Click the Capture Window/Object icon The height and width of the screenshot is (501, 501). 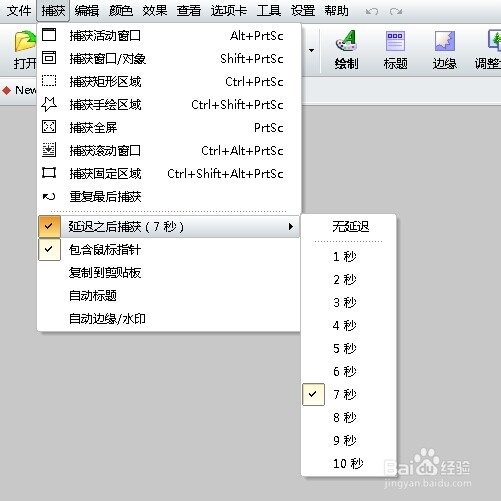(49, 58)
